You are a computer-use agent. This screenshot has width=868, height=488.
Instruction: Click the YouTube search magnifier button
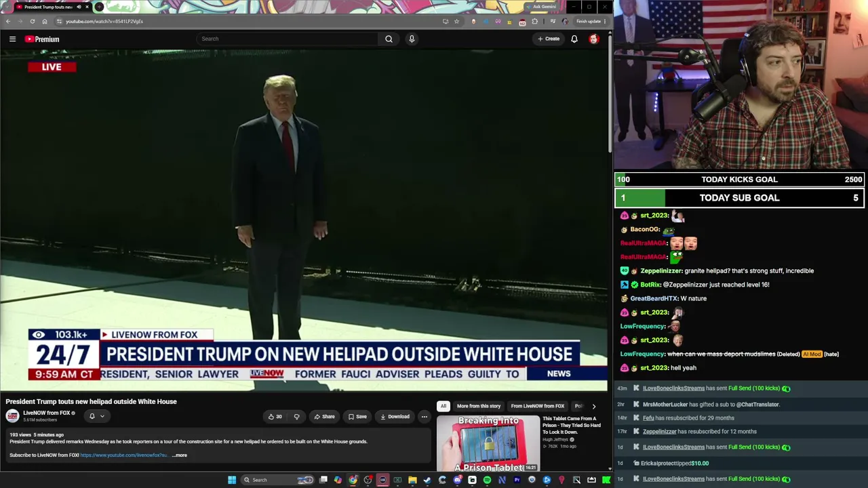389,39
